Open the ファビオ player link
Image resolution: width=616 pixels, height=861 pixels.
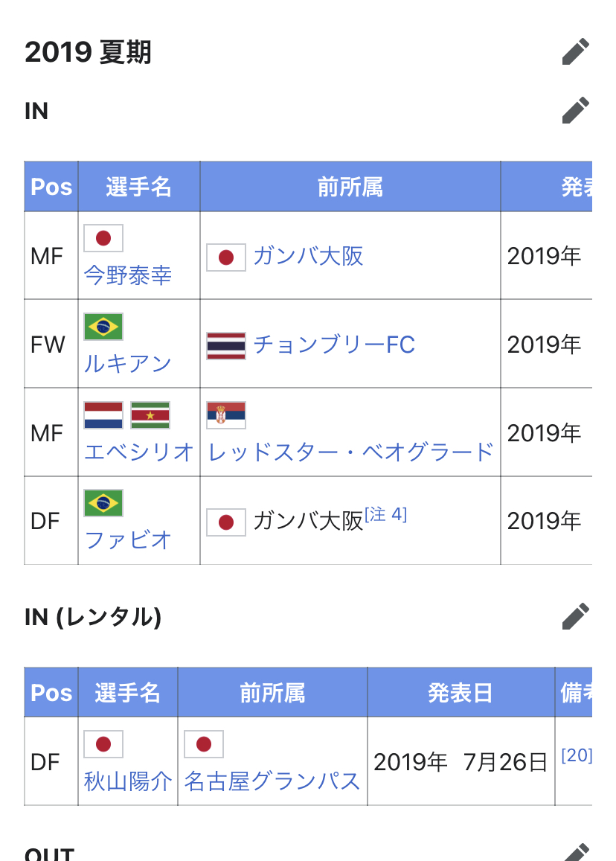(128, 540)
